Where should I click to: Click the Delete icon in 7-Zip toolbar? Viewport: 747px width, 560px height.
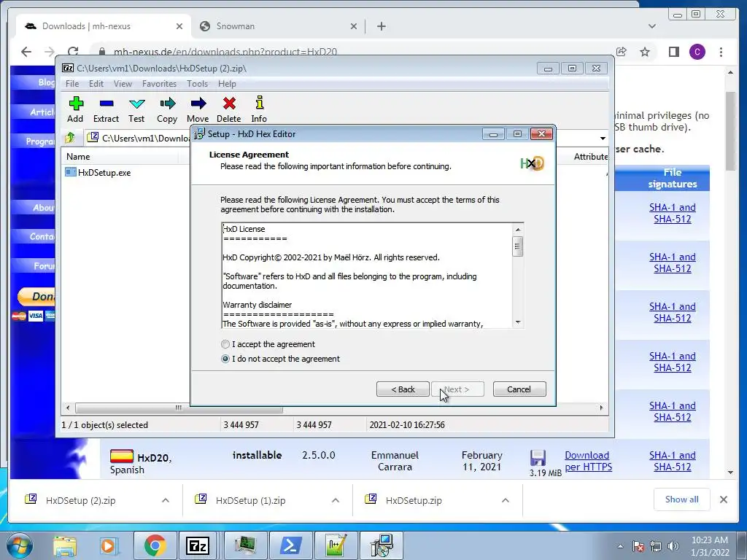pos(228,109)
